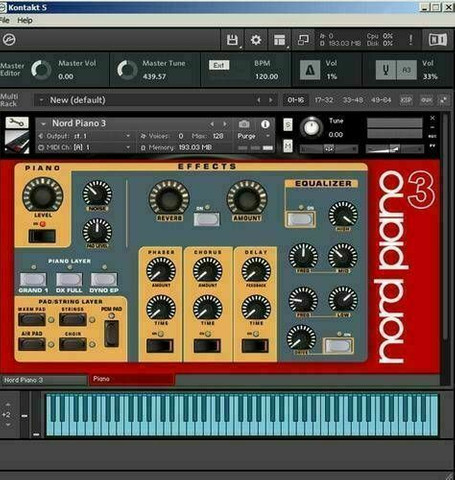Select the Dyno EP piano layer

(104, 279)
